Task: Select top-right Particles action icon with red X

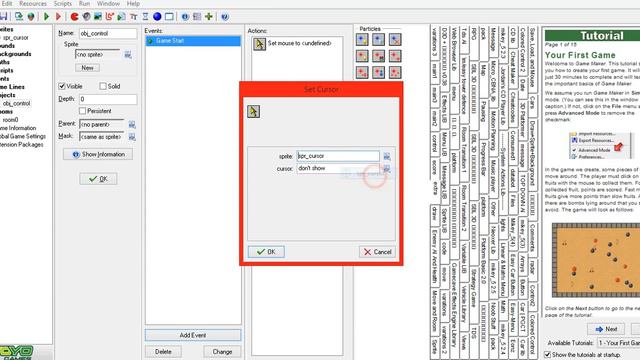Action: [395, 40]
